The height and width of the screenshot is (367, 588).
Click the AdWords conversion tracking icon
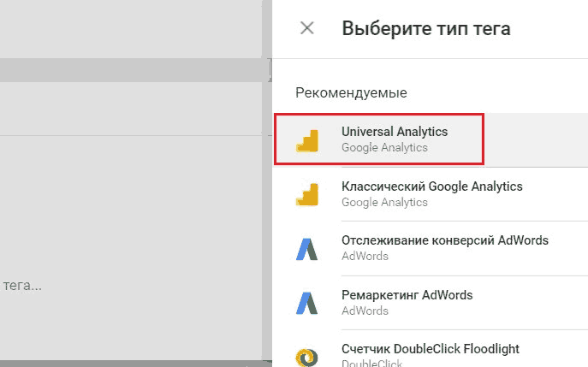(x=307, y=248)
